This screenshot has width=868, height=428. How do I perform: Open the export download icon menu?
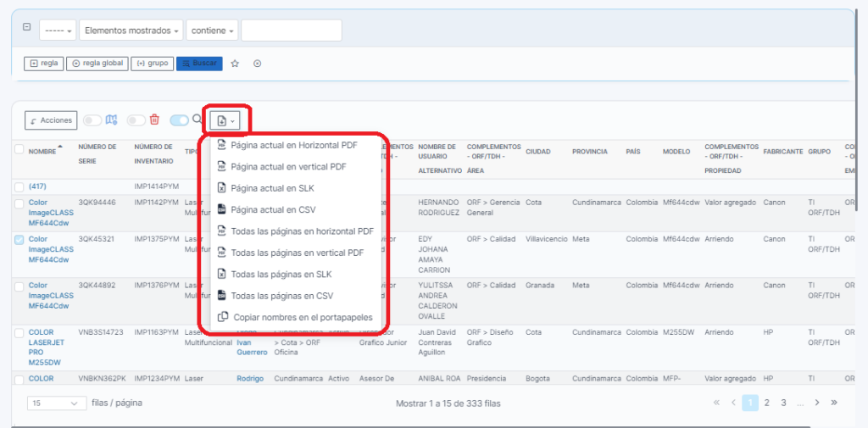point(225,121)
